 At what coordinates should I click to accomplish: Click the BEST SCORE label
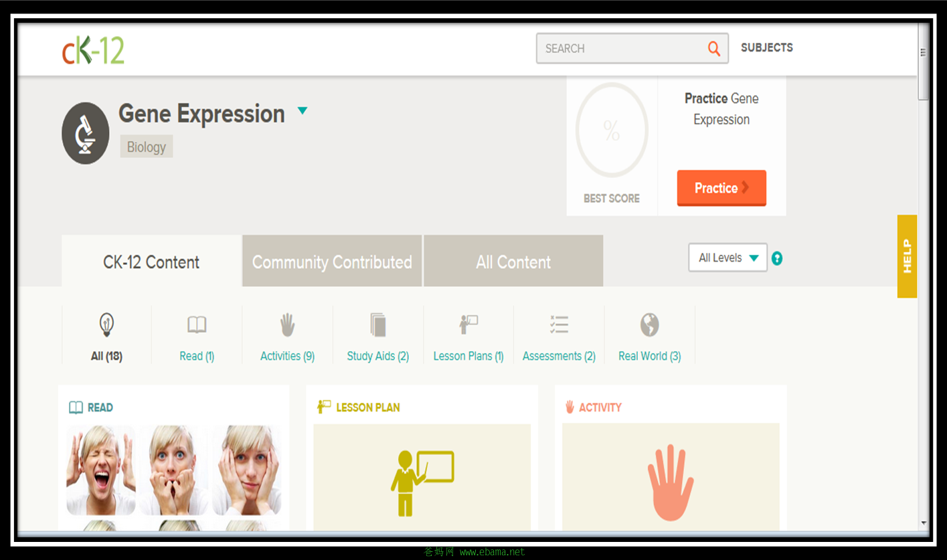[x=612, y=199]
